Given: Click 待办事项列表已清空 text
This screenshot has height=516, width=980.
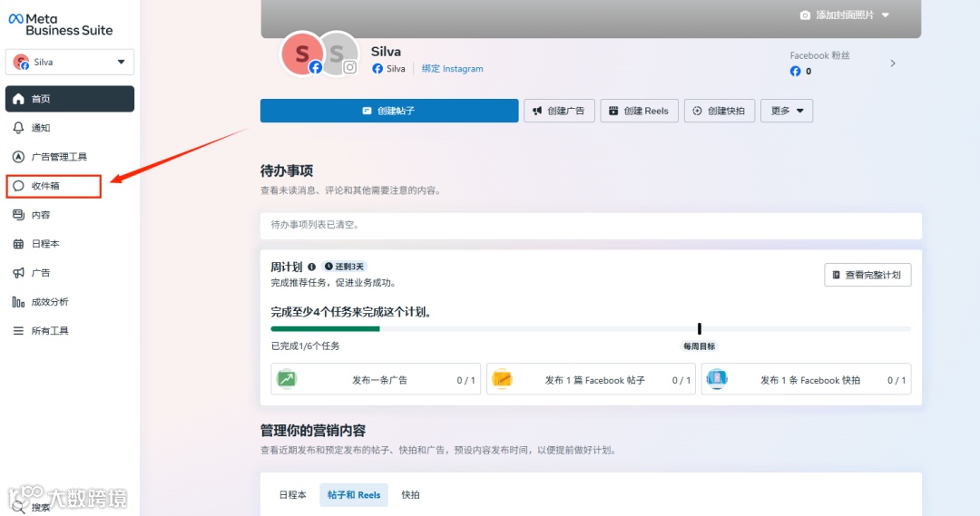Looking at the screenshot, I should [x=315, y=225].
